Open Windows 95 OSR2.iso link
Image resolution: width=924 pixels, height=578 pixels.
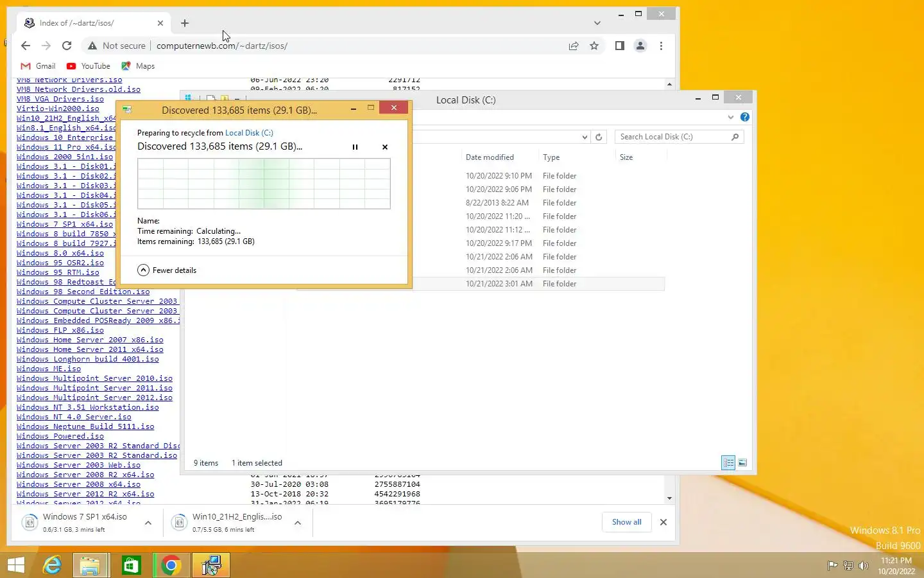point(60,263)
